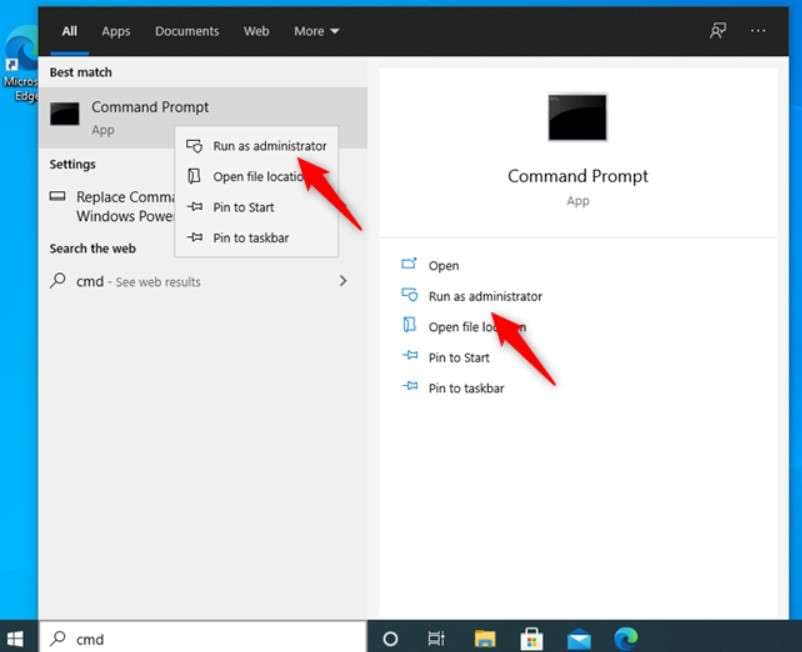Click keyboard icon next to Replace Command setting
802x652 pixels.
(x=57, y=196)
